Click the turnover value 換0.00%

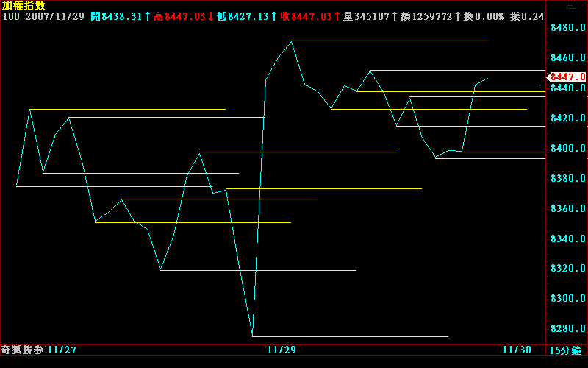[x=484, y=16]
